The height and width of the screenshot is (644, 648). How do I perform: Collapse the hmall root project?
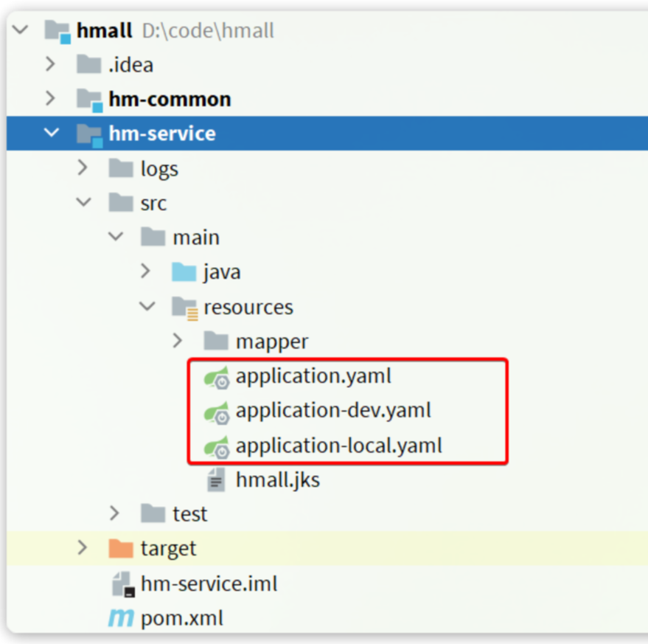coord(20,30)
